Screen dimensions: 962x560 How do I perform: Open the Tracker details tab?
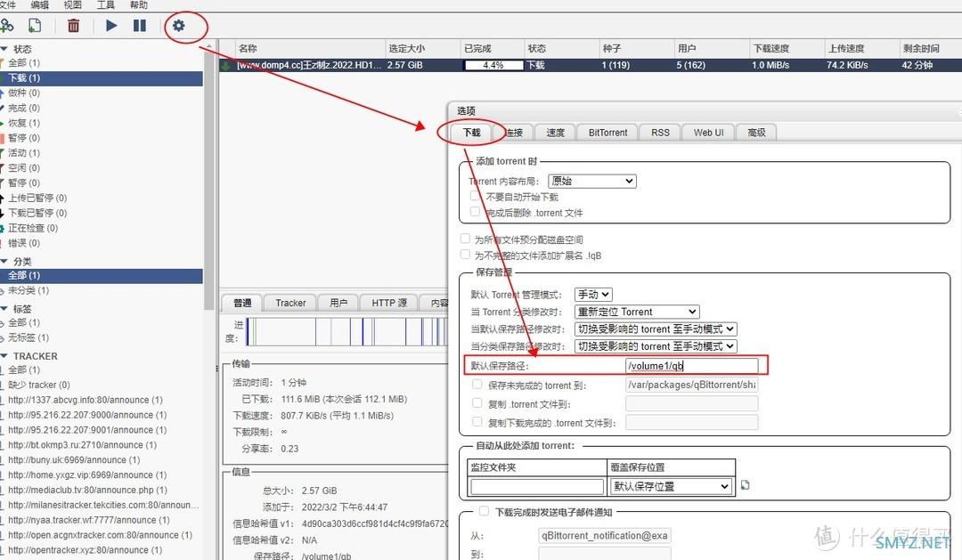pos(290,303)
